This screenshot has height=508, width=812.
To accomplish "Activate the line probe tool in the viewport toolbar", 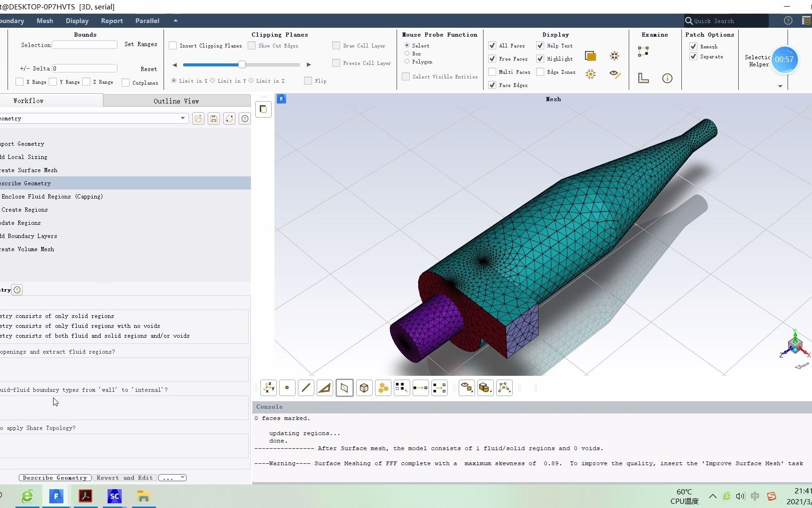I will (x=306, y=388).
